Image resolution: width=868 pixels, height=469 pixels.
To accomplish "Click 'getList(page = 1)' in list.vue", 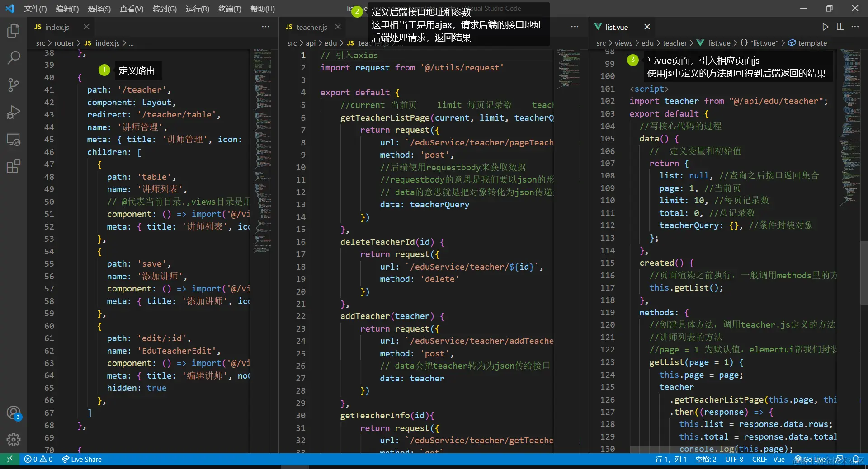I will click(x=691, y=362).
